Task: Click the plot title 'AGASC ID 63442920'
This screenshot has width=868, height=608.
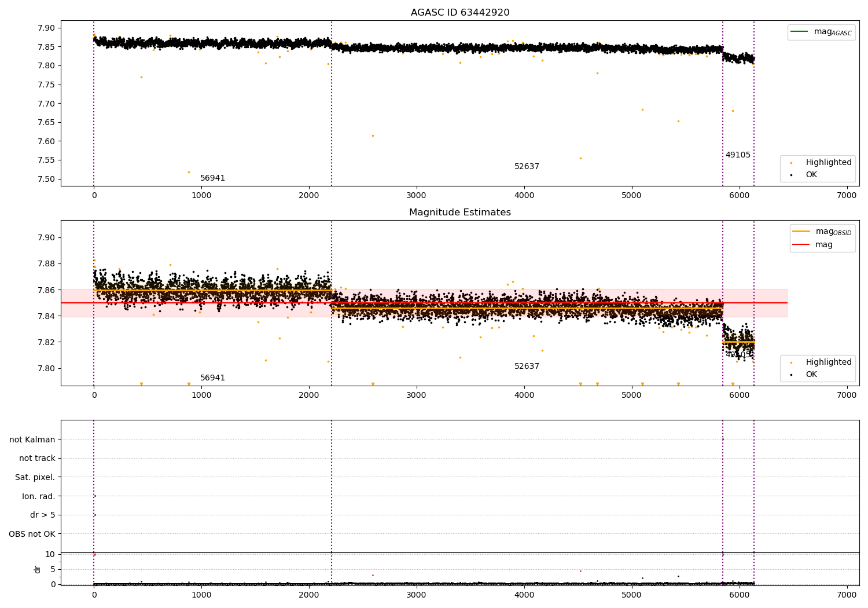Action: (x=460, y=13)
